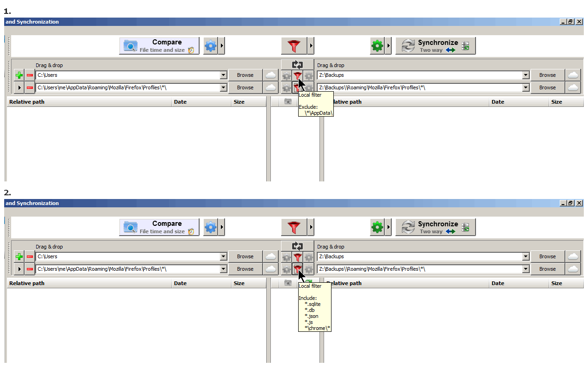Viewport: 588px width, 367px height.
Task: Add folder pair with green plus in screenshot 1
Action: point(19,75)
